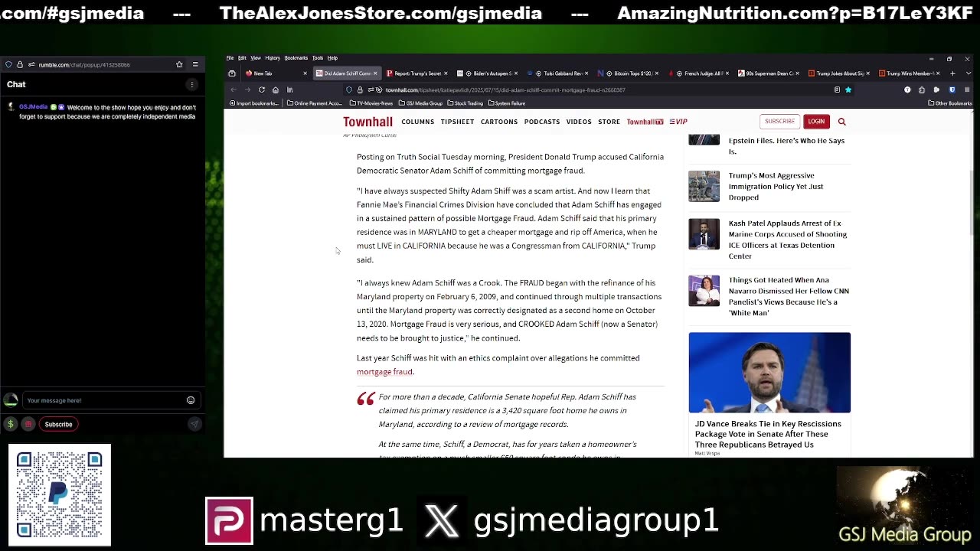Click the red gift icon in chat
The height and width of the screenshot is (551, 980).
coord(28,424)
